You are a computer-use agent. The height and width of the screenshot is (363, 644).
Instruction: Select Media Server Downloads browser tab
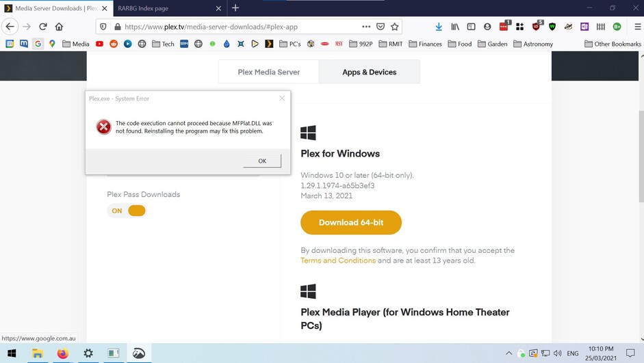coord(51,8)
